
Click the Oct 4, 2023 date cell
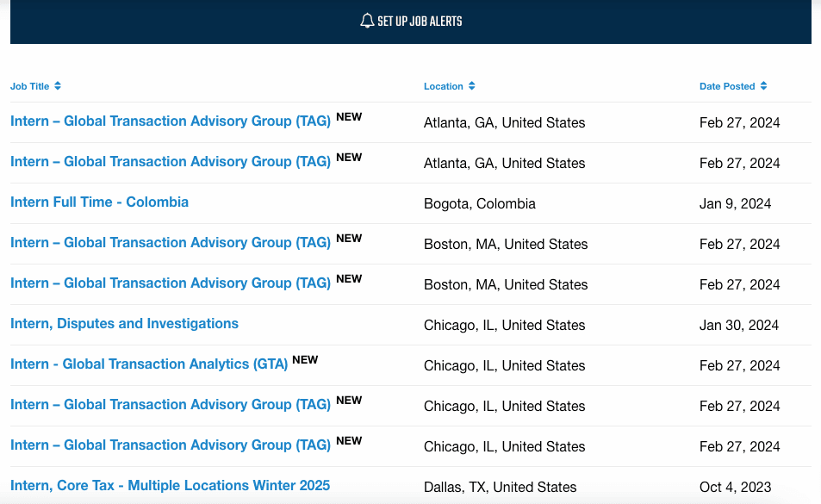tap(736, 488)
